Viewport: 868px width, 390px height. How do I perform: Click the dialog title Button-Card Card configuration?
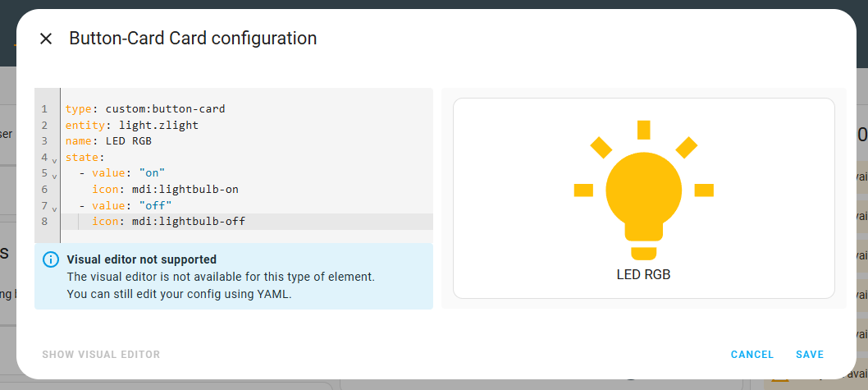[x=193, y=39]
